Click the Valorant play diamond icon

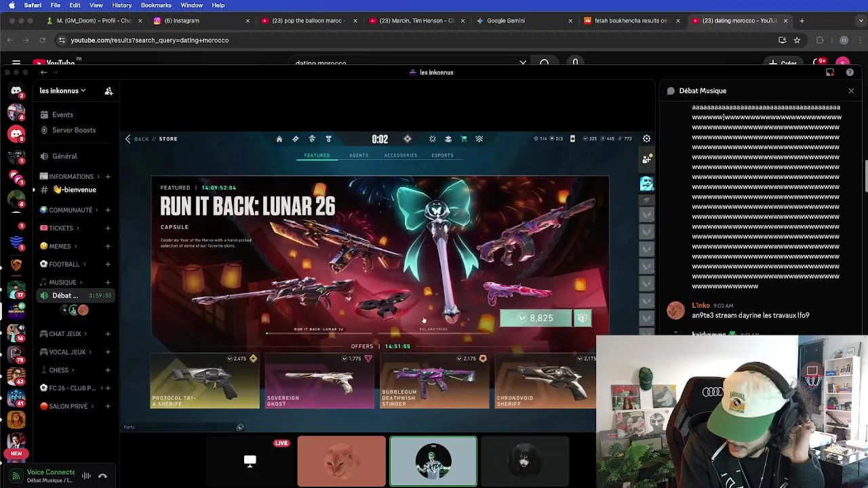[x=407, y=139]
